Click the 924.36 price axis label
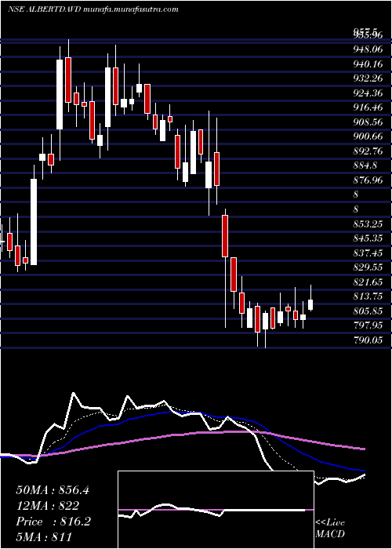The image size is (392, 549). [368, 93]
